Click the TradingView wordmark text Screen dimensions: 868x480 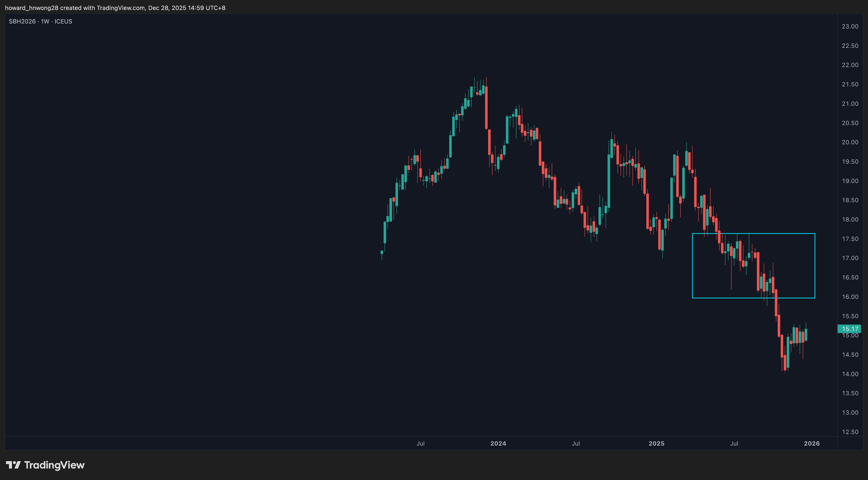[54, 465]
